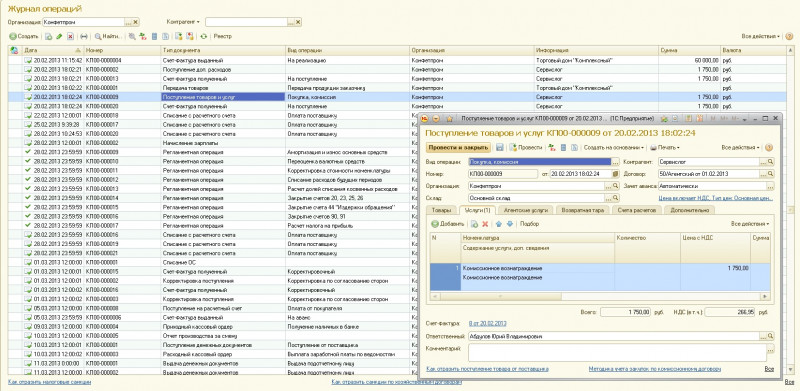
Task: Open Все действия menu of services table
Action: coord(750,224)
